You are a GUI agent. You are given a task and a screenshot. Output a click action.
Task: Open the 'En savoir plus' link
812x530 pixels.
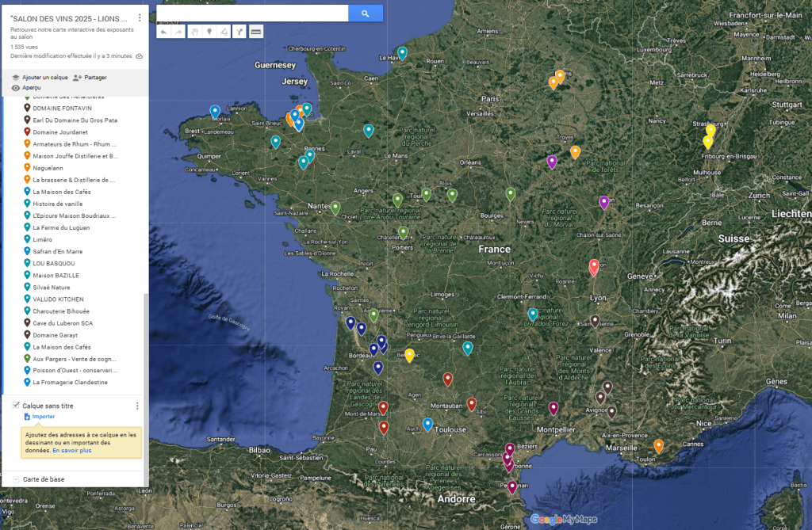[x=72, y=450]
